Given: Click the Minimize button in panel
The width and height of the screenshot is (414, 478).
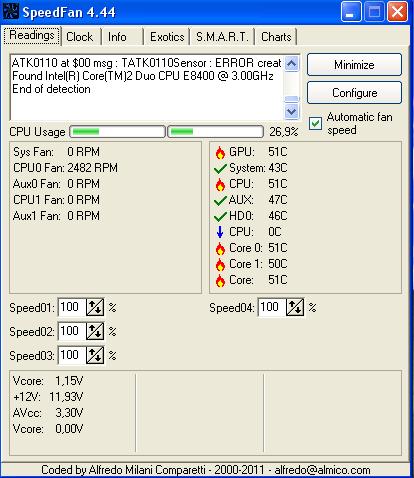Looking at the screenshot, I should [x=354, y=64].
